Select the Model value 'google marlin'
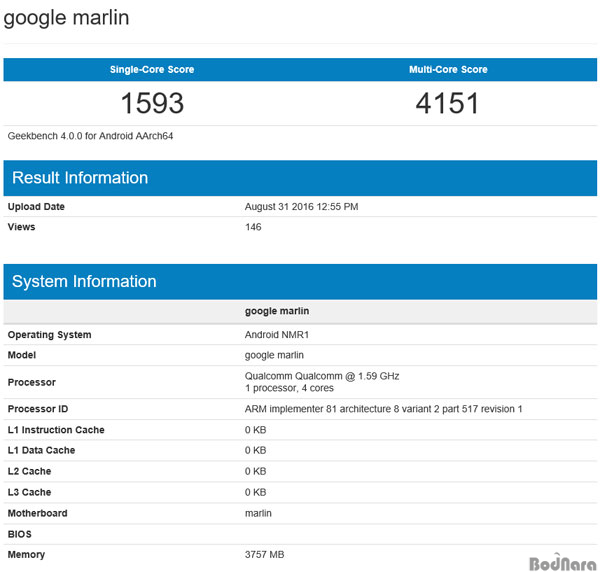The width and height of the screenshot is (600, 574). point(274,355)
